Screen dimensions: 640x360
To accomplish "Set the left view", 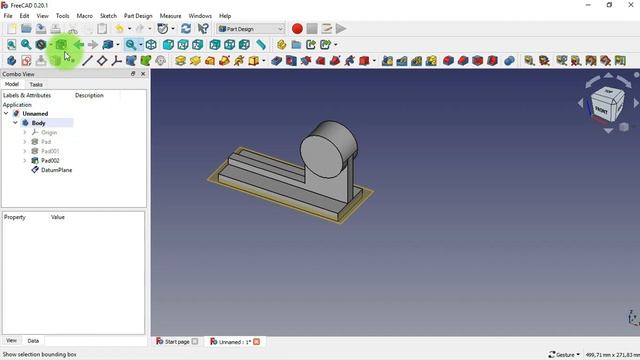I will [244, 44].
